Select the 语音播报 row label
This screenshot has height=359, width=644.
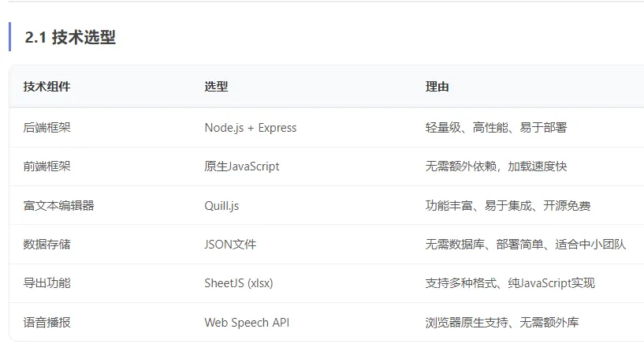[47, 322]
